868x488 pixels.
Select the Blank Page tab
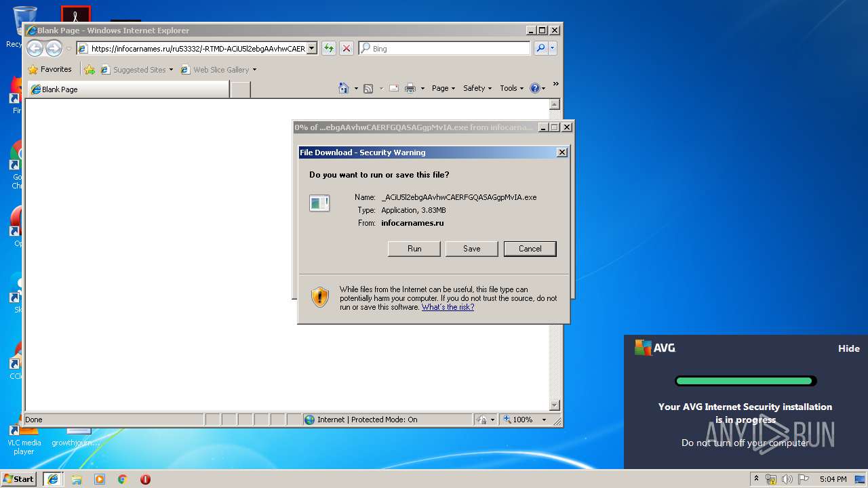coord(127,89)
